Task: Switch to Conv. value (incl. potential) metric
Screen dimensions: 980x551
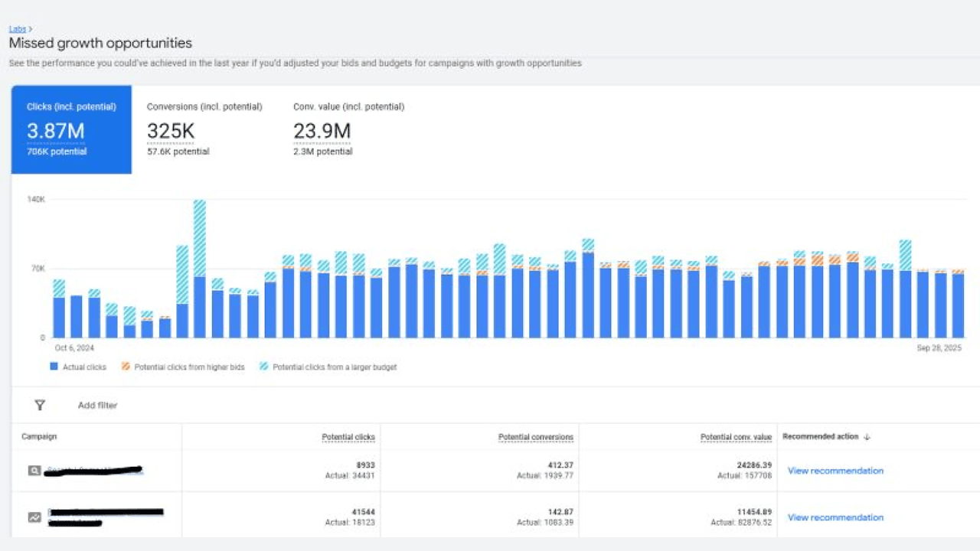Action: (x=348, y=129)
